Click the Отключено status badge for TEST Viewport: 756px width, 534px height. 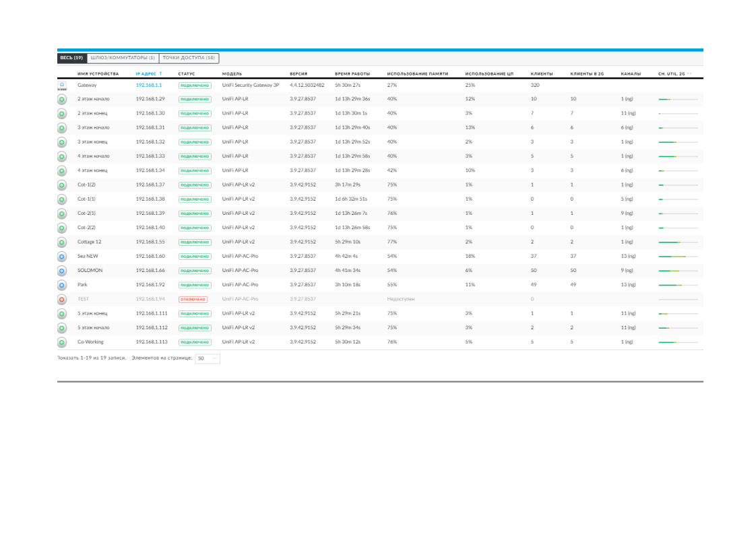coord(193,299)
